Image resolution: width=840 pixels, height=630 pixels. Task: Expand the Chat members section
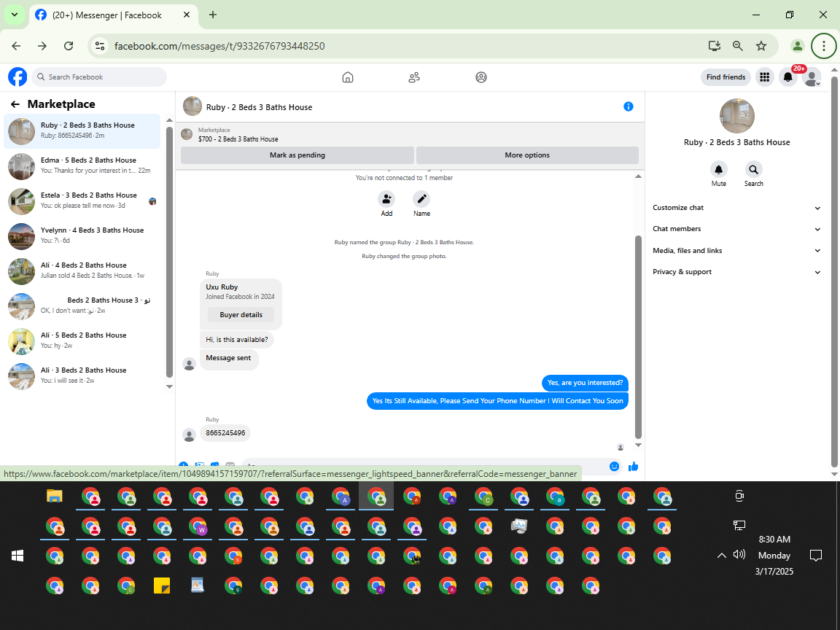point(736,229)
